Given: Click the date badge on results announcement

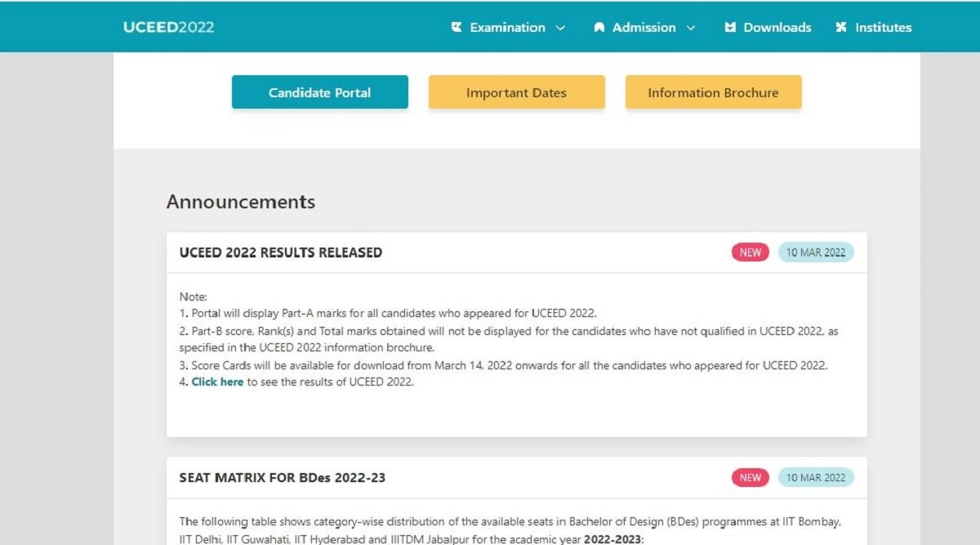Looking at the screenshot, I should 815,252.
